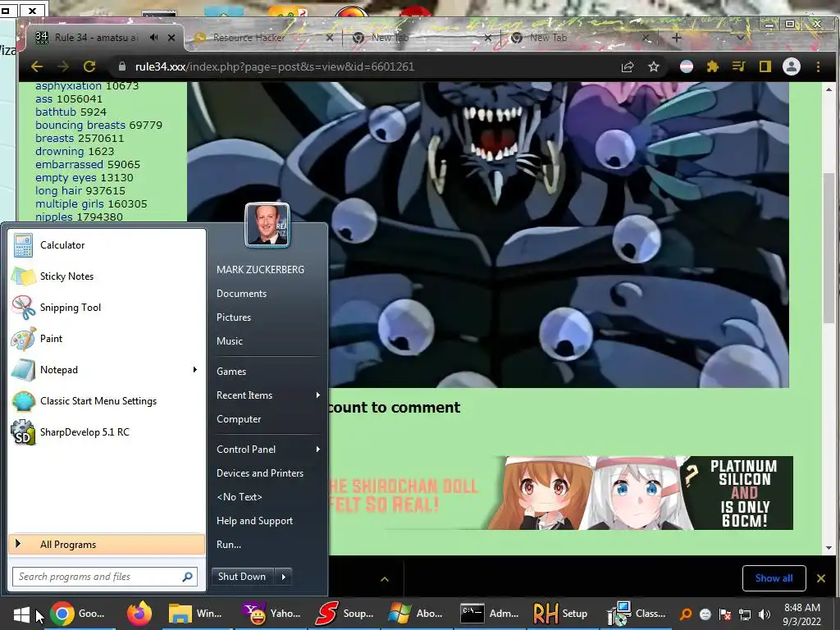840x630 pixels.
Task: Open the Chrome profile avatar
Action: click(792, 66)
